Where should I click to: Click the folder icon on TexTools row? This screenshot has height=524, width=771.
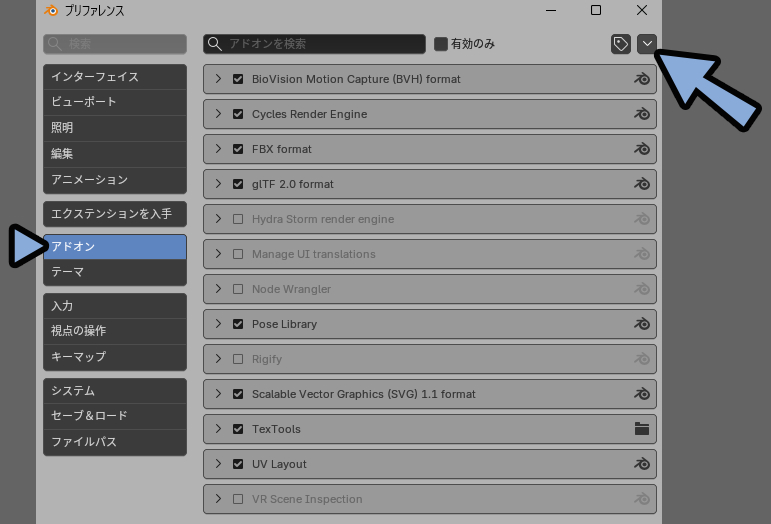642,429
